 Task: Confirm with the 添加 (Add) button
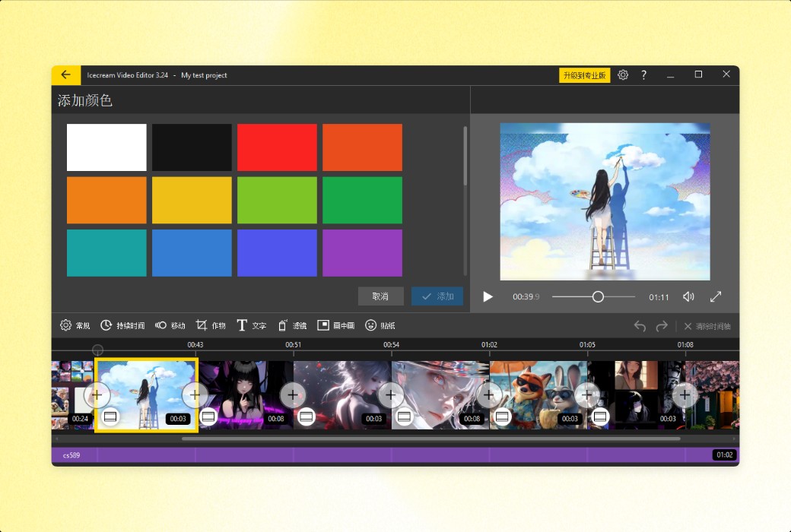pyautogui.click(x=437, y=296)
